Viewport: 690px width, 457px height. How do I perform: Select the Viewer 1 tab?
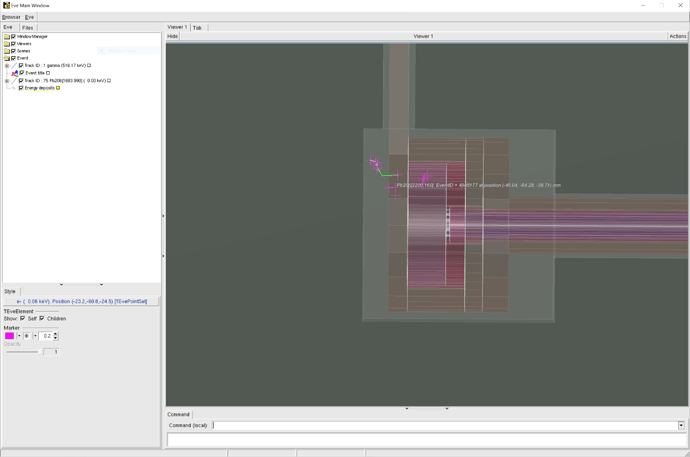177,27
